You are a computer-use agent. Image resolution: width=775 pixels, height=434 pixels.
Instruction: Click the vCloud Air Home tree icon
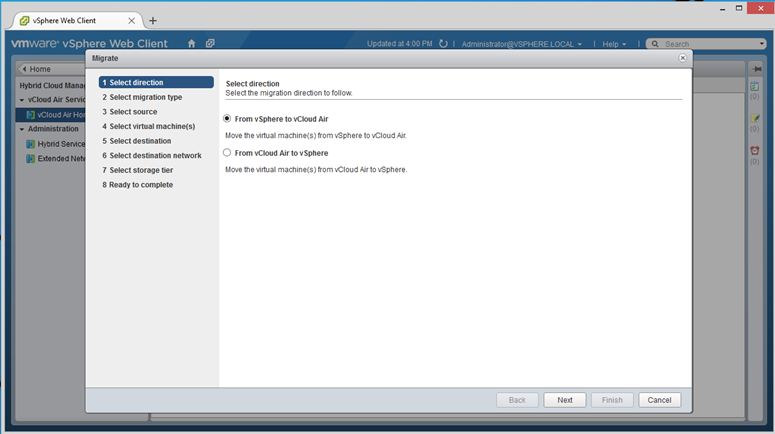(31, 115)
